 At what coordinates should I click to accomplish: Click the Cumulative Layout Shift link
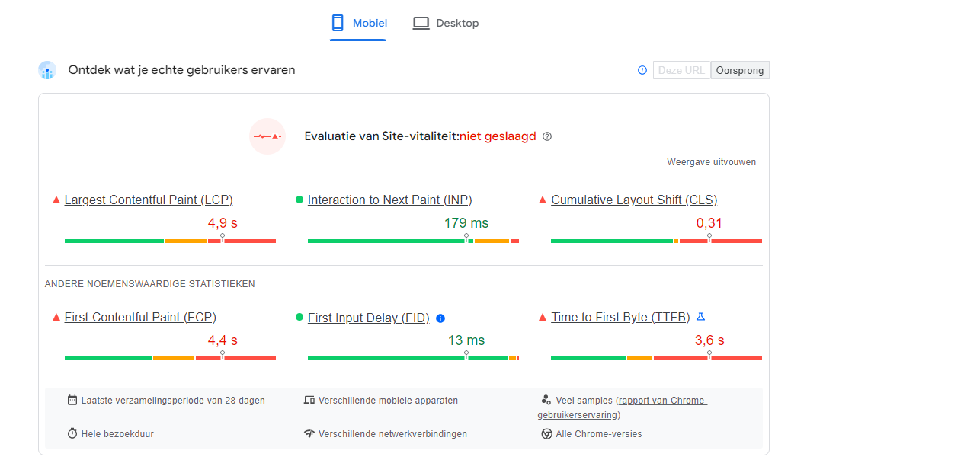pos(634,200)
